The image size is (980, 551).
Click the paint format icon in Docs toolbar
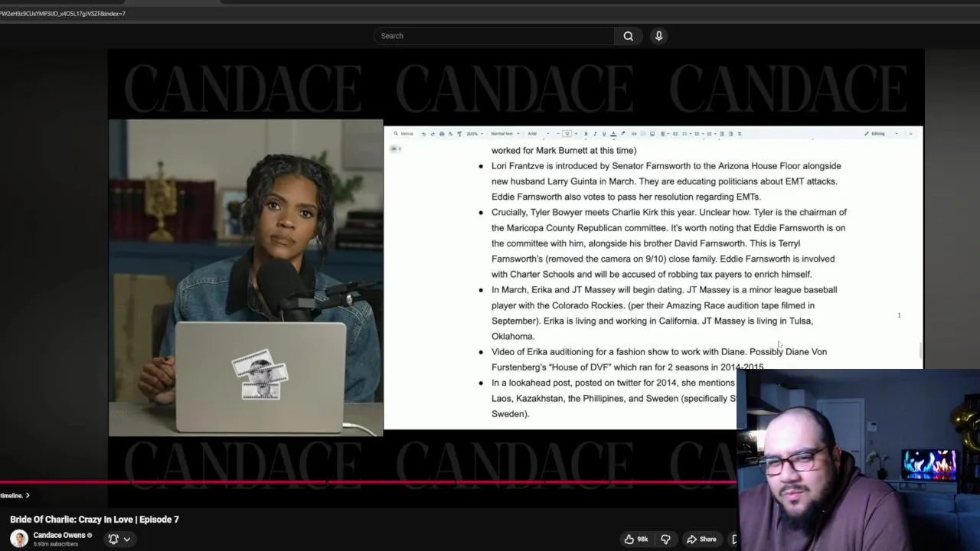click(x=459, y=134)
